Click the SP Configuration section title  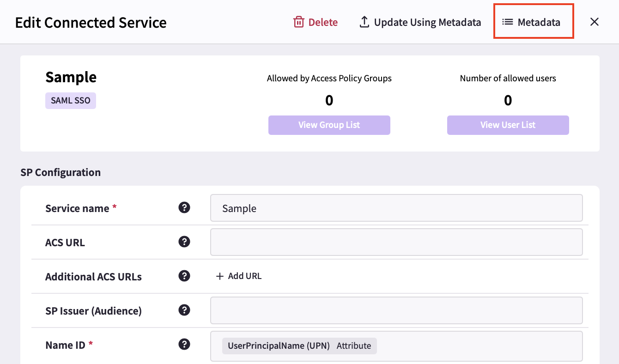pyautogui.click(x=61, y=172)
